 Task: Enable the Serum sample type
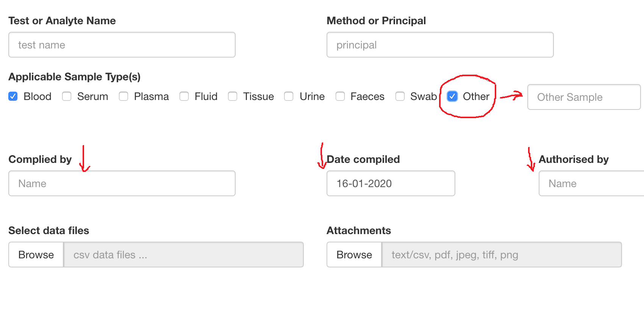(67, 97)
